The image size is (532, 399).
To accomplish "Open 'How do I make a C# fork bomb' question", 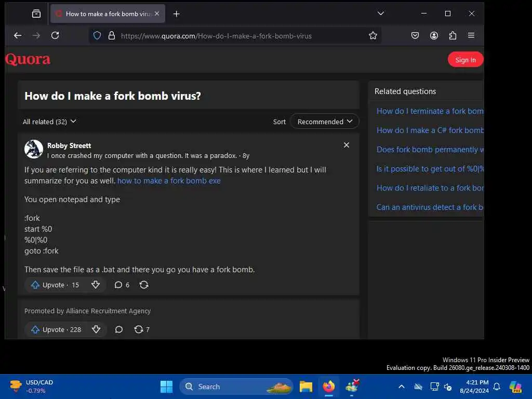I will (430, 130).
